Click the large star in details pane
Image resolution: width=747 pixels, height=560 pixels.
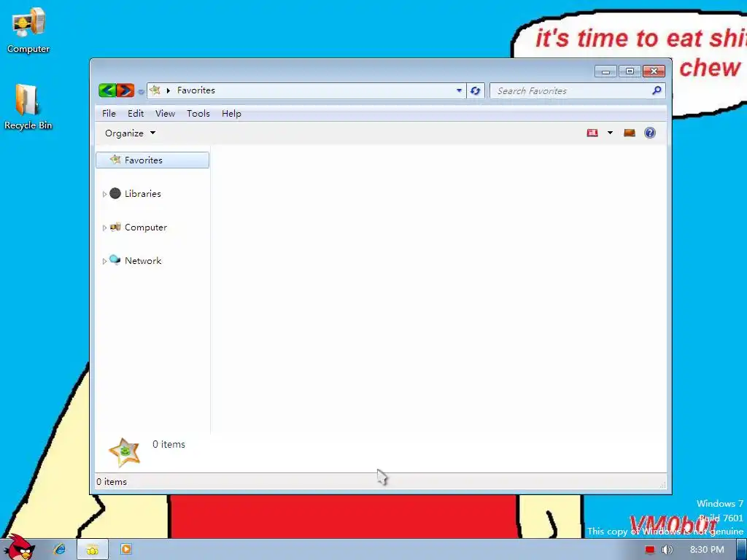coord(124,452)
